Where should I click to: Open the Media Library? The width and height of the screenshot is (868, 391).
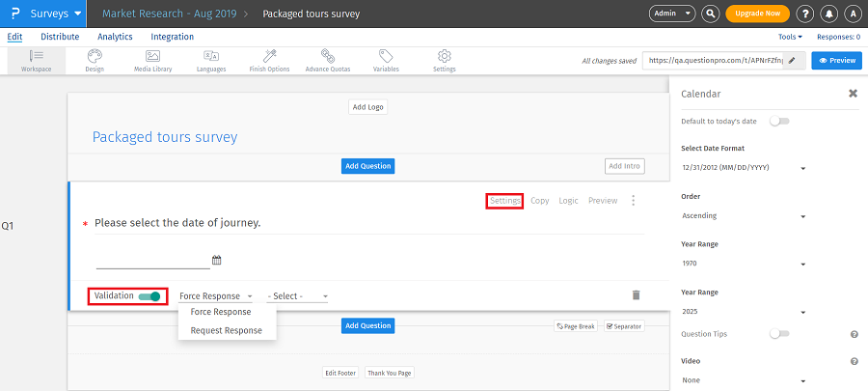coord(152,60)
